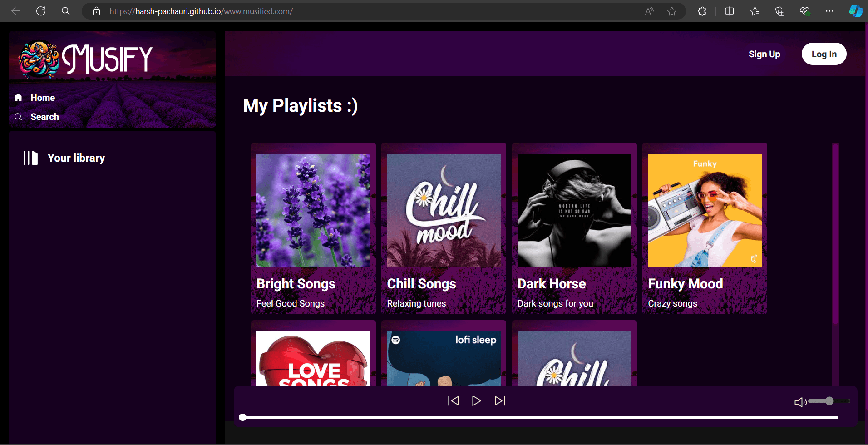This screenshot has height=445, width=868.
Task: Mute using the speaker volume icon
Action: 800,402
